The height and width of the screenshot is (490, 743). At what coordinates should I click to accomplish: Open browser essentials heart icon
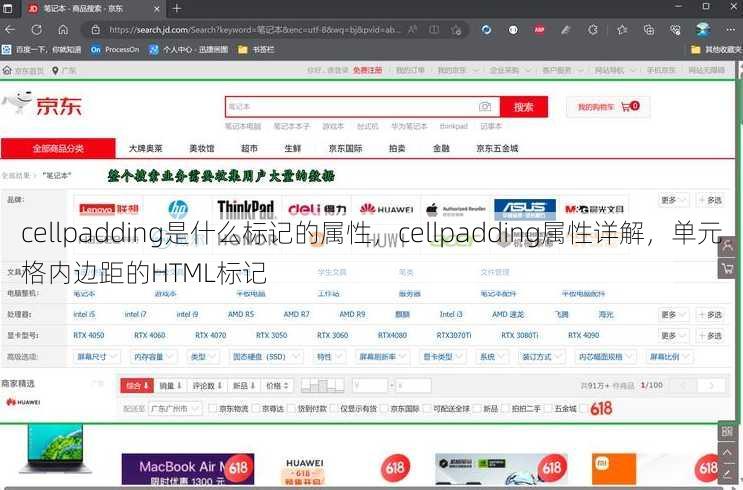675,29
